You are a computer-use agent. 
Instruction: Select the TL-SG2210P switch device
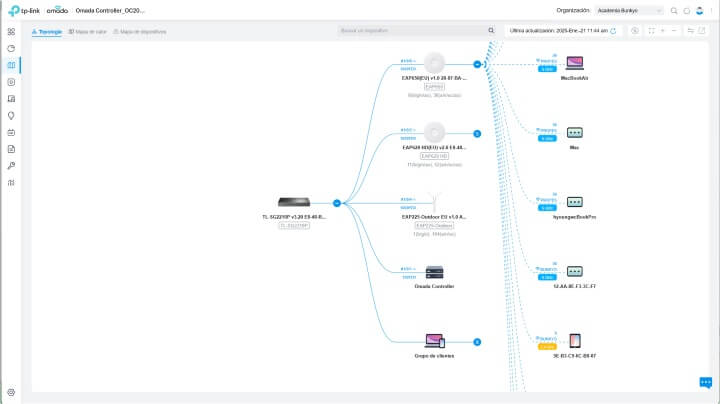pyautogui.click(x=294, y=202)
